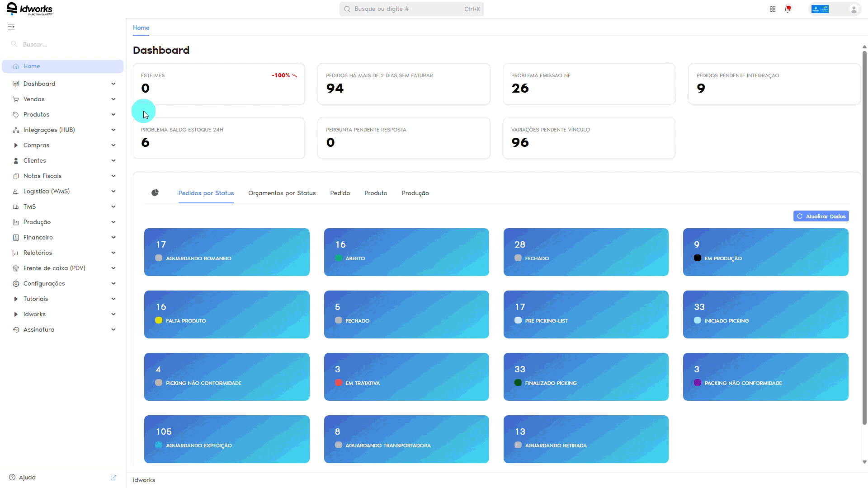This screenshot has height=488, width=868.
Task: Click the Integrações (HUB) network icon
Action: pyautogui.click(x=16, y=130)
